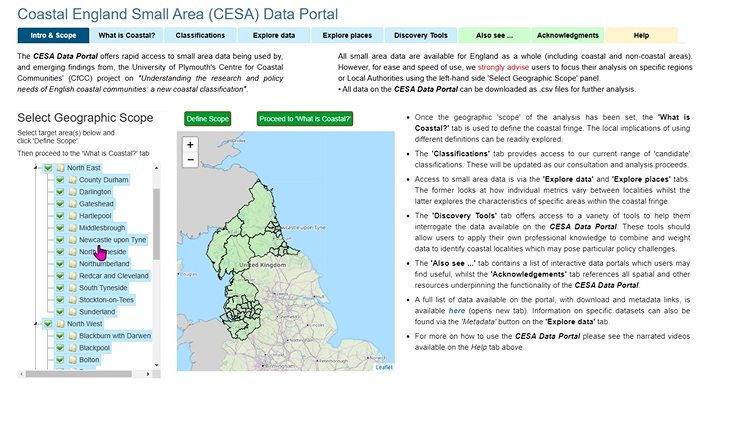
Task: Select the Intro & Scope tab
Action: click(53, 35)
